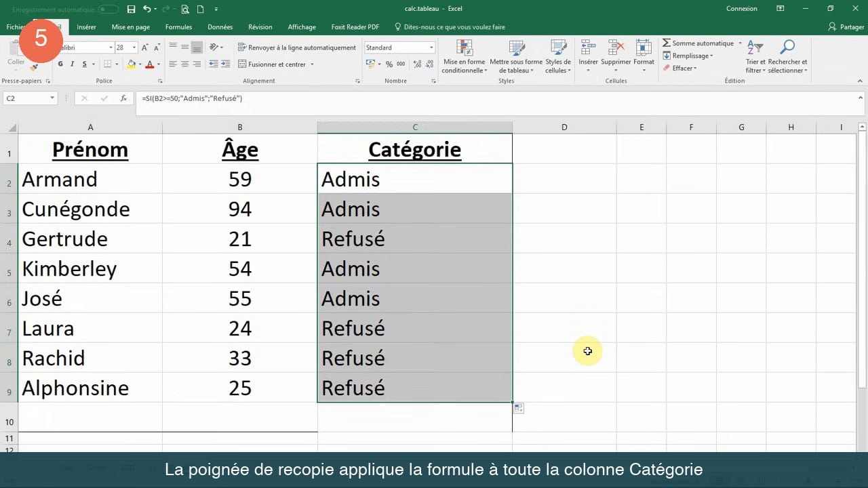Go to the Données tab
Viewport: 868px width, 488px height.
[x=220, y=27]
